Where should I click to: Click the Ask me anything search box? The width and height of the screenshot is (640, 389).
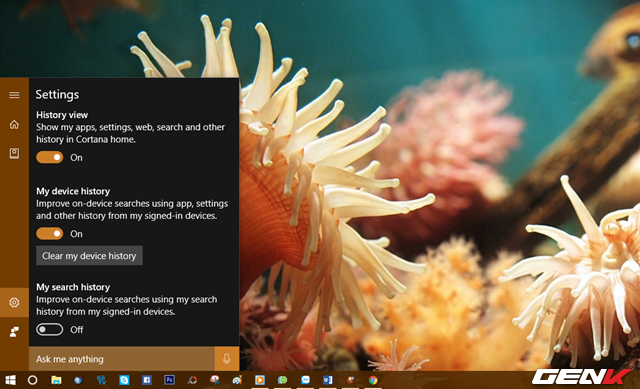[122, 359]
